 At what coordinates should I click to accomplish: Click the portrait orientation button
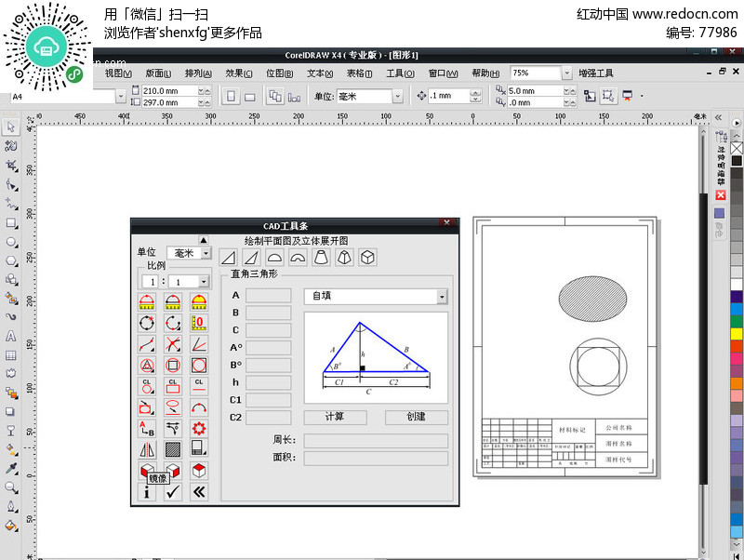[x=231, y=97]
